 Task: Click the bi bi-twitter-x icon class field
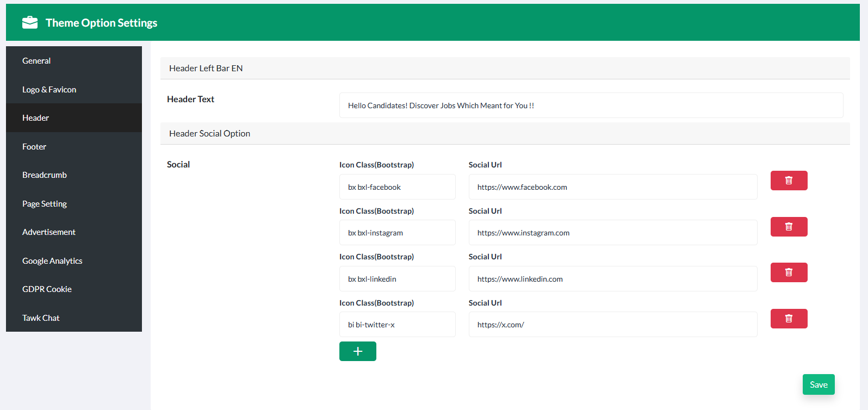click(397, 325)
